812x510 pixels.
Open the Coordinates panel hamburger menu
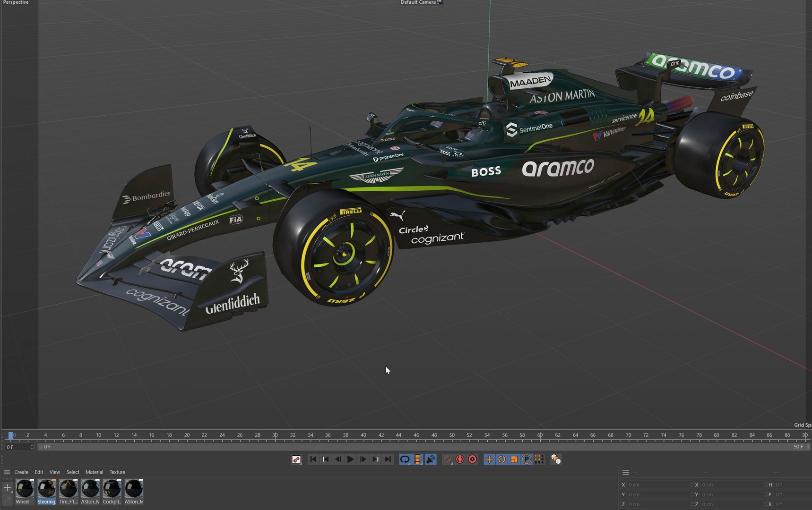(x=626, y=472)
